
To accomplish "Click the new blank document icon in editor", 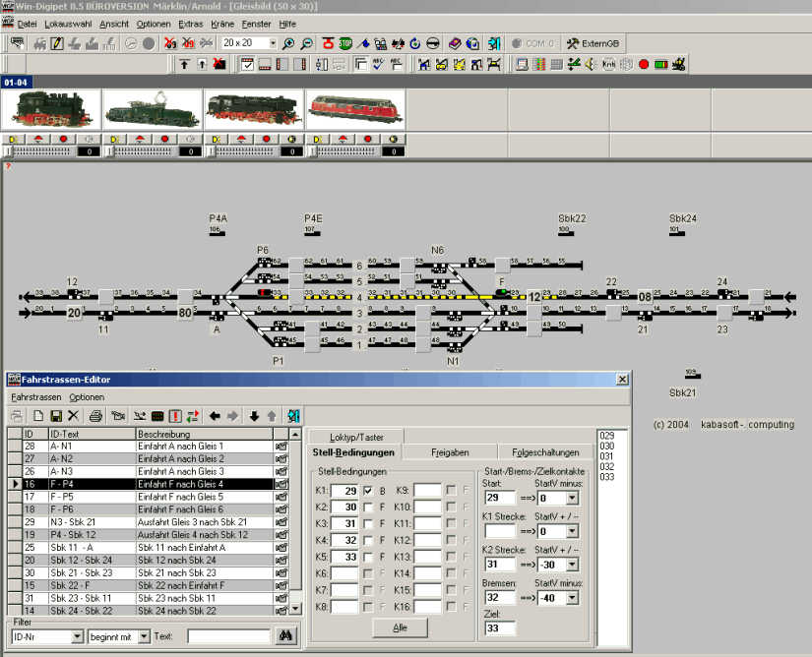I will click(38, 416).
